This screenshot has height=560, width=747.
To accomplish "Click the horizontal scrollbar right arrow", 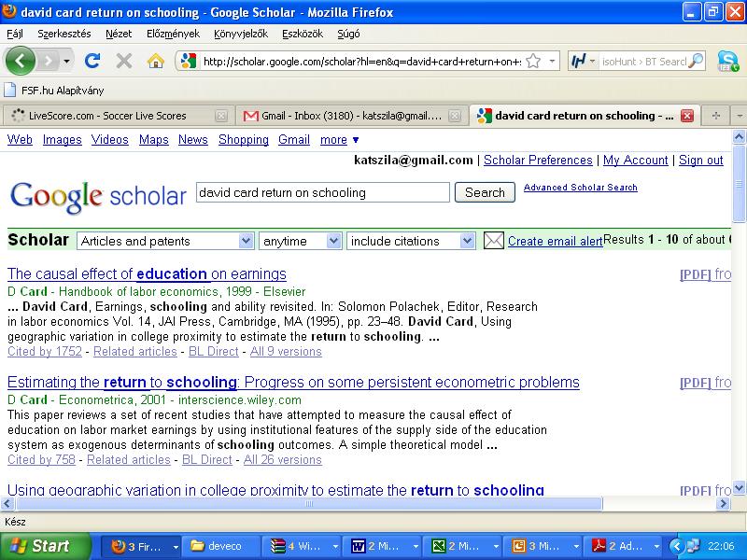I will click(x=723, y=503).
